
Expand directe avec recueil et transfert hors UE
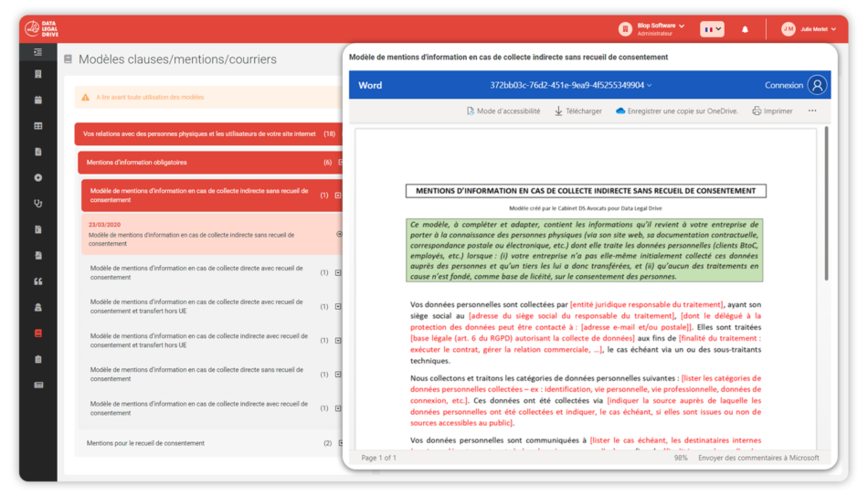pos(338,307)
